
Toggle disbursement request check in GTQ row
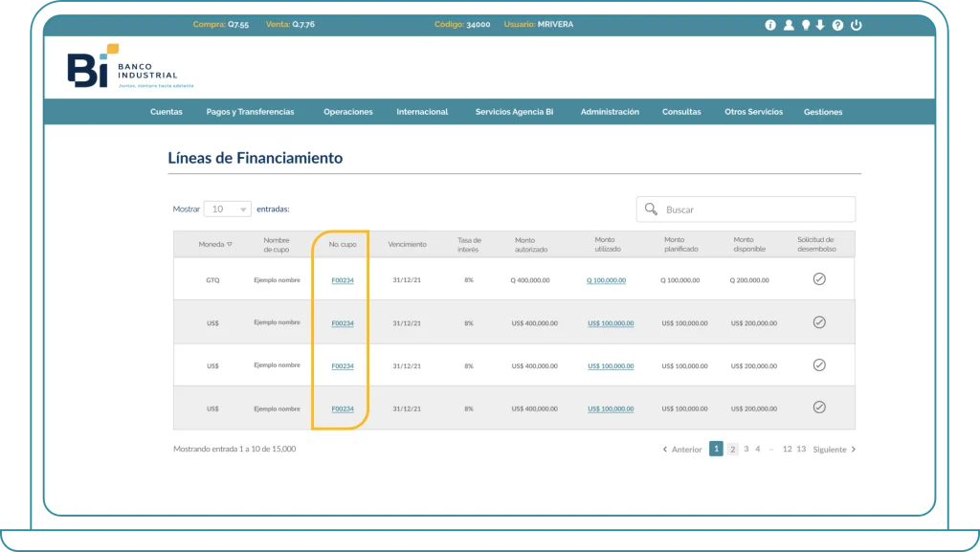pos(819,279)
